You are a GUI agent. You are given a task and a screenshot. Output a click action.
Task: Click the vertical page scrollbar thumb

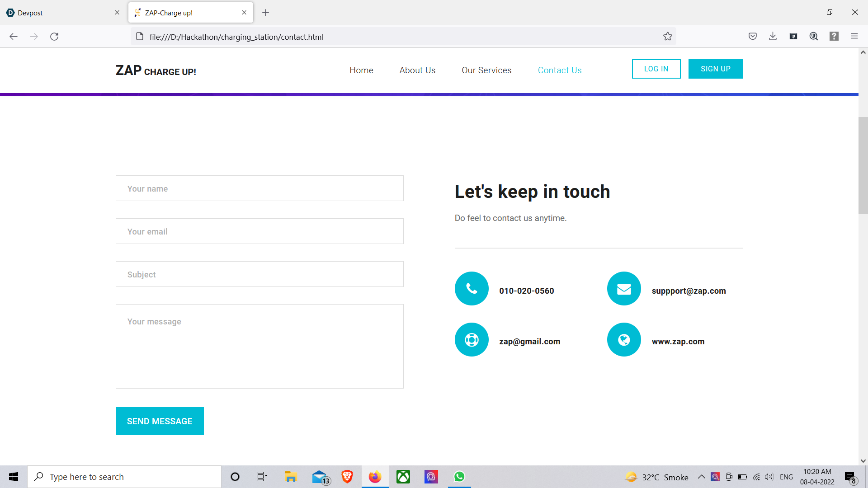pos(863,165)
